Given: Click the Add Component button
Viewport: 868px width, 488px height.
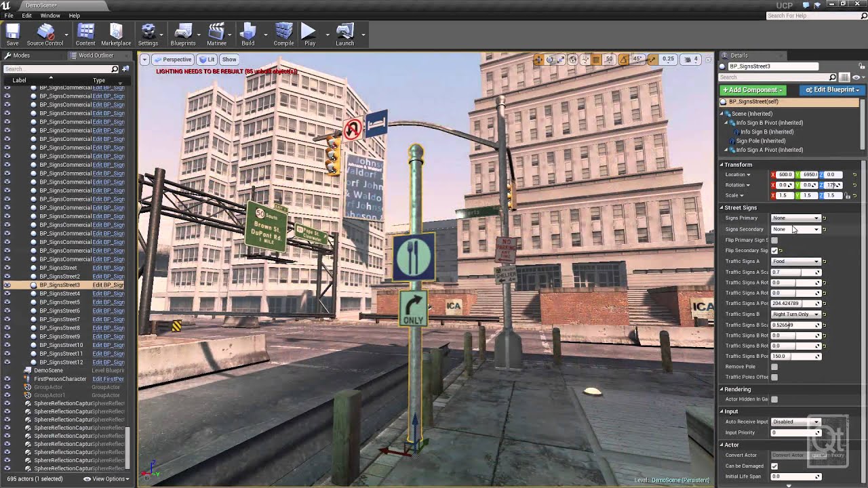Looking at the screenshot, I should pyautogui.click(x=753, y=90).
